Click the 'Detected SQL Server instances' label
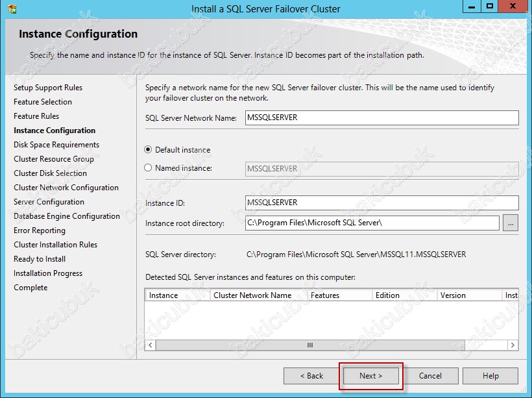The image size is (532, 398). tap(250, 277)
